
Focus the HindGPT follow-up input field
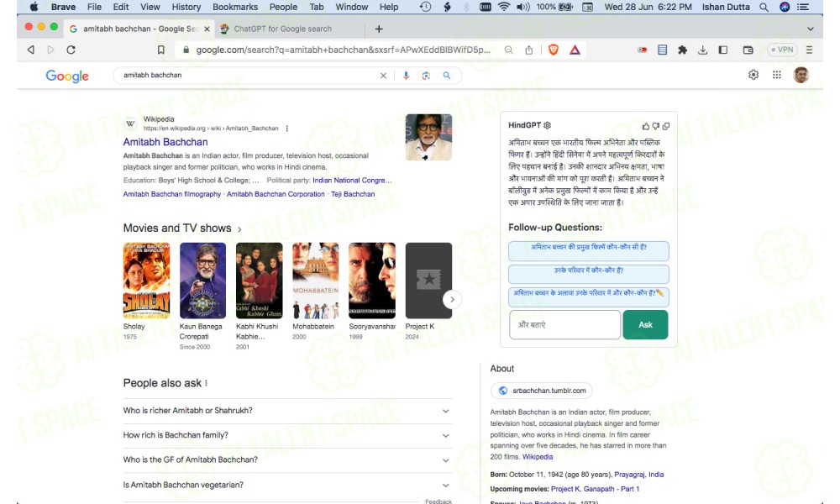click(564, 324)
